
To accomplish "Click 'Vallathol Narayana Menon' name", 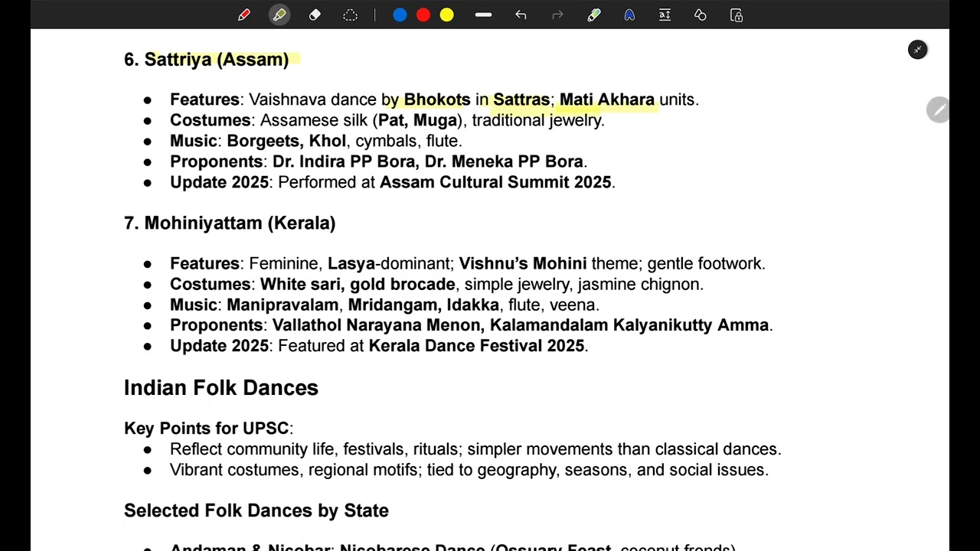I will 377,325.
